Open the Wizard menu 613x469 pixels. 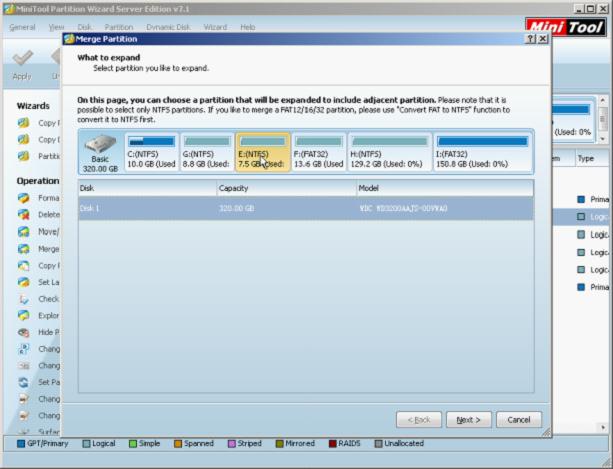[x=215, y=27]
